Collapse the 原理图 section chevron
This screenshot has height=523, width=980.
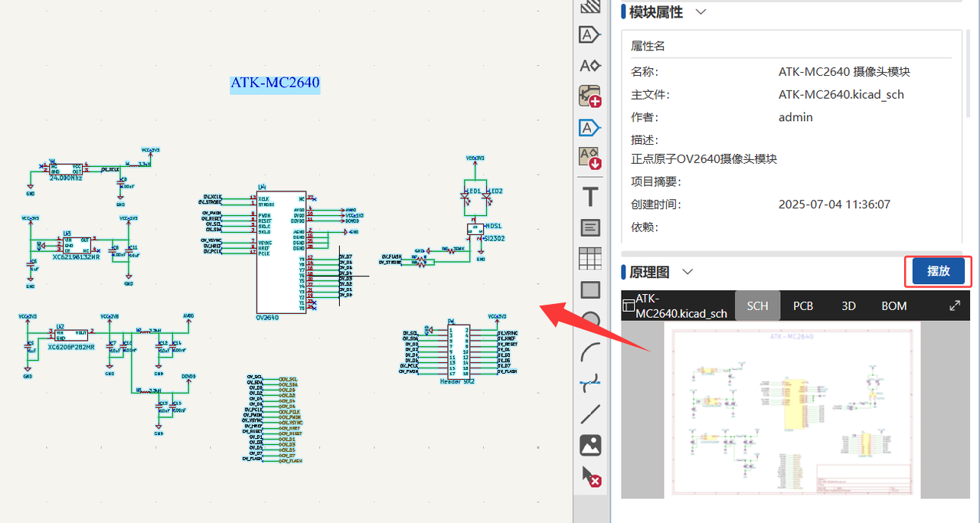click(688, 272)
